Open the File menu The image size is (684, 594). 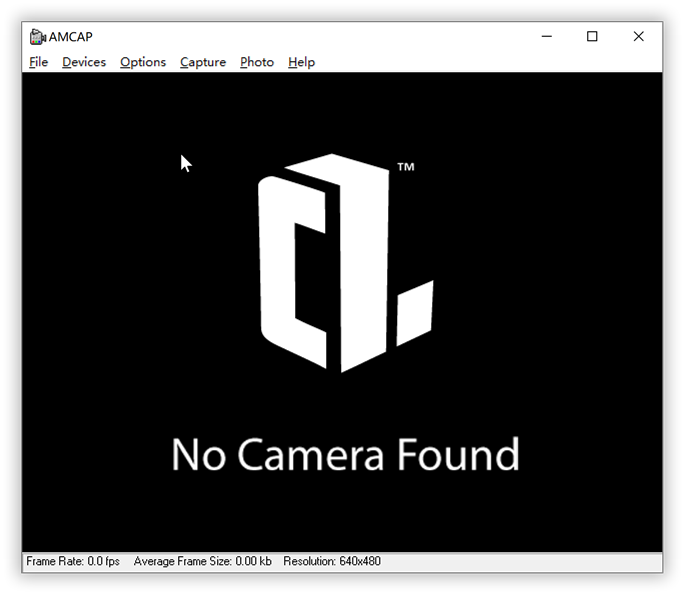pyautogui.click(x=38, y=62)
